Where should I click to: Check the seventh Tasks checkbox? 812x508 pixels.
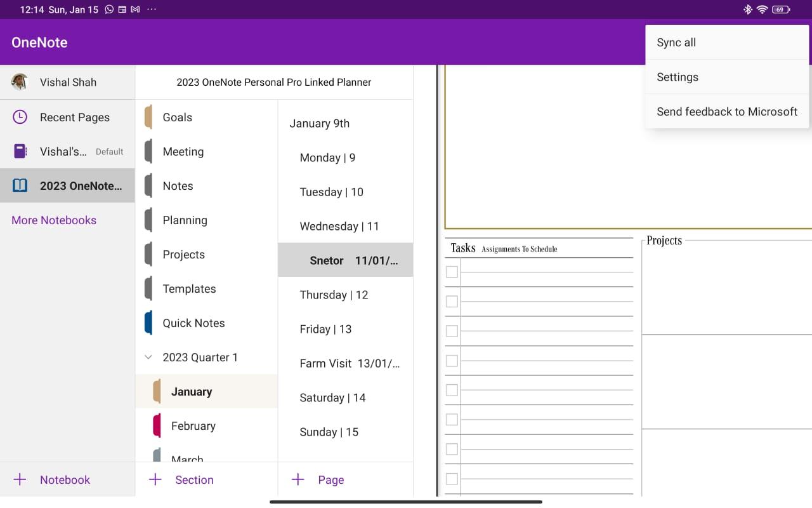coord(452,449)
